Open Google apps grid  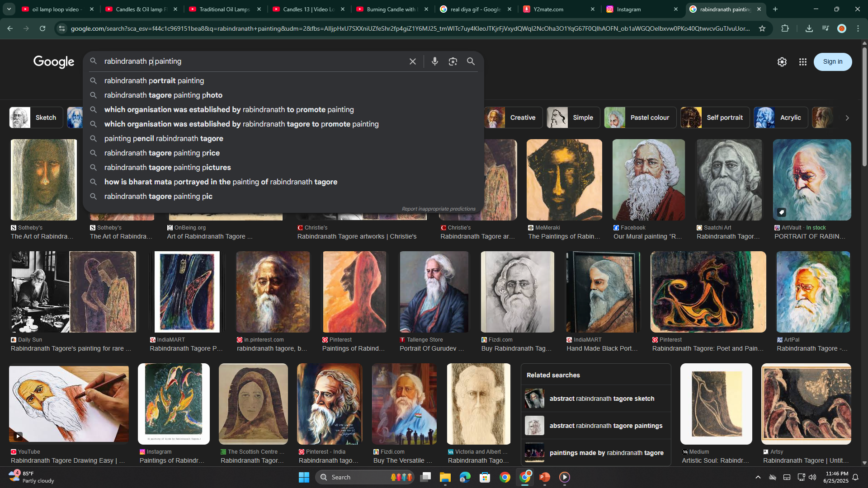click(802, 62)
